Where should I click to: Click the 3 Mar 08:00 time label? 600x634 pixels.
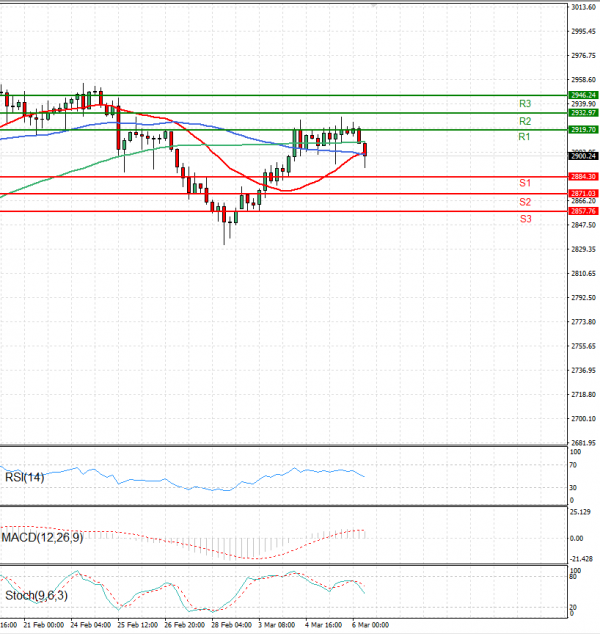point(275,624)
